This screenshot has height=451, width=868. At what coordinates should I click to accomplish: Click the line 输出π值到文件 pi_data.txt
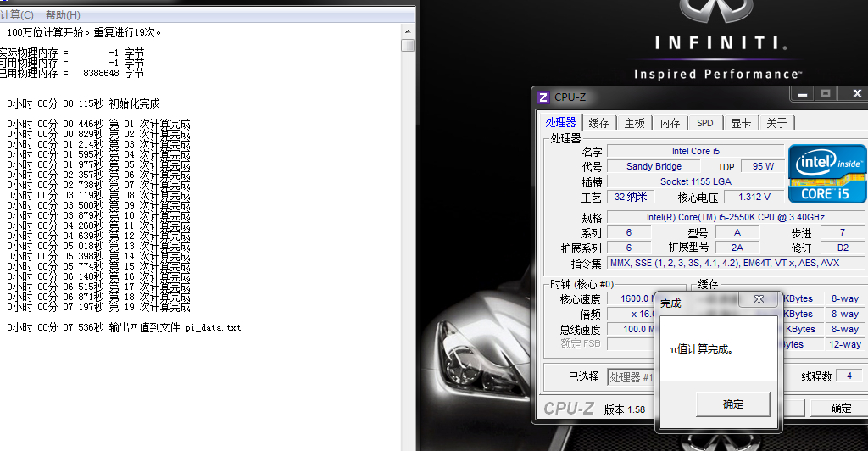(124, 327)
